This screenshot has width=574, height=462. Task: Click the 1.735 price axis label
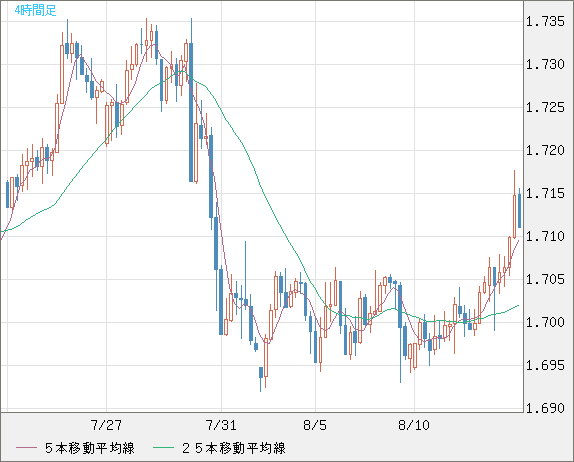(545, 22)
